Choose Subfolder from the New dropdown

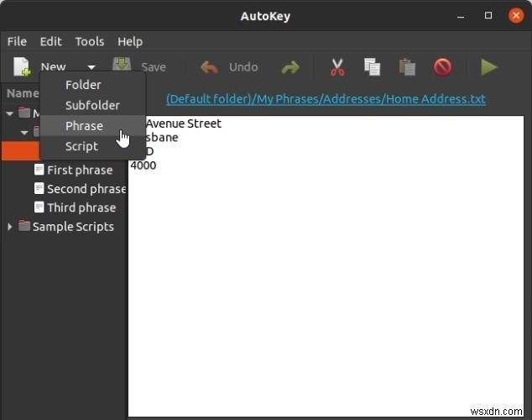(93, 106)
